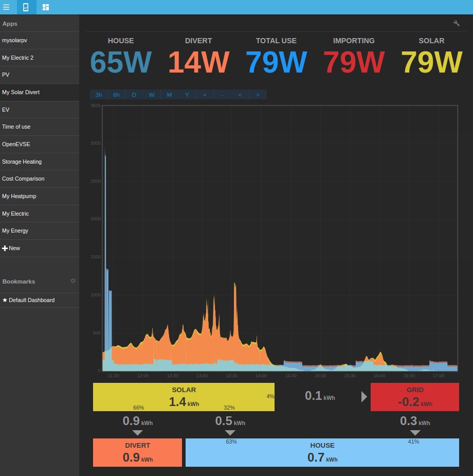This screenshot has width=473, height=476.
Task: Navigate back with the left arrow
Action: point(240,95)
